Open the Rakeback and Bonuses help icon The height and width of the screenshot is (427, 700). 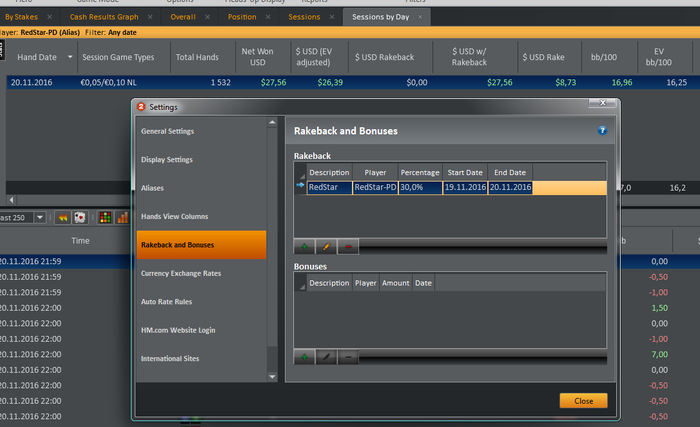click(602, 130)
